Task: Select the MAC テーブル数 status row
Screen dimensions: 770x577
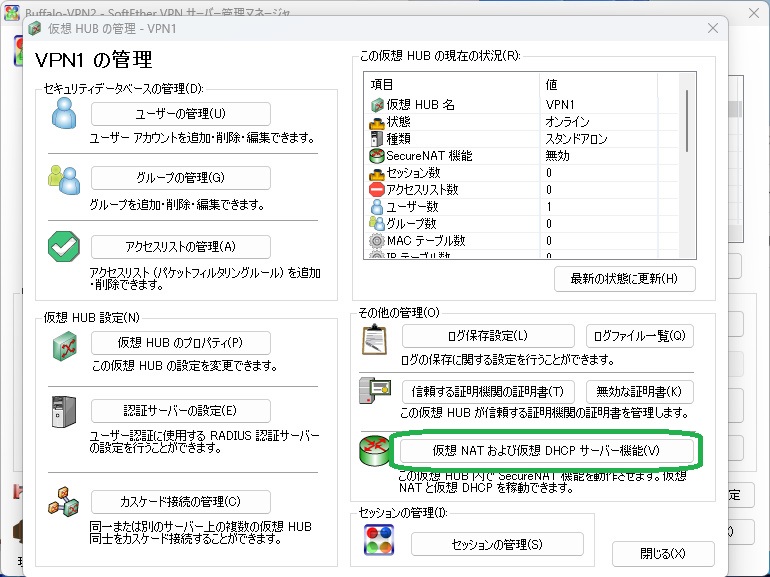Action: pos(521,241)
